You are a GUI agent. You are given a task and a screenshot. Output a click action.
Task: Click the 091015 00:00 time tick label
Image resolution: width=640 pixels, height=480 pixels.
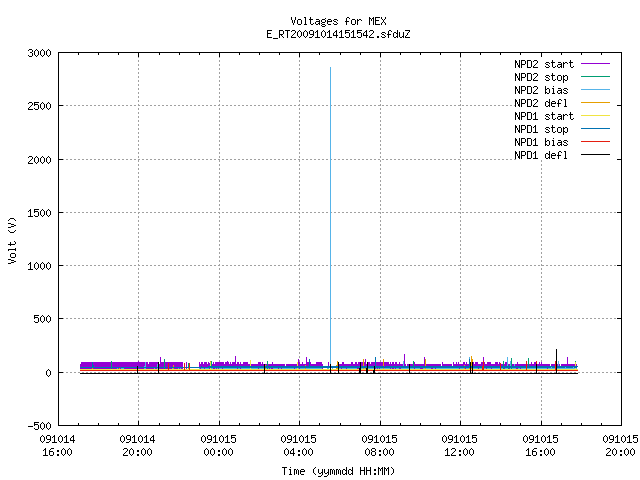(218, 446)
